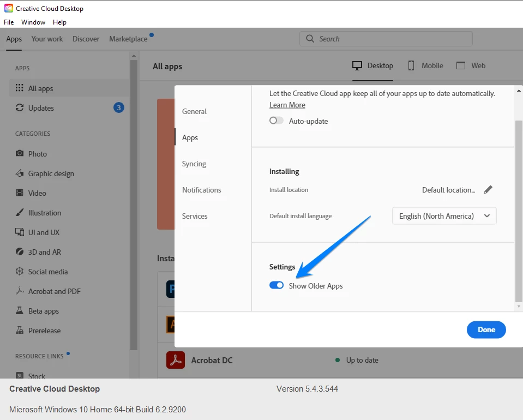Click the Search input field

[386, 39]
